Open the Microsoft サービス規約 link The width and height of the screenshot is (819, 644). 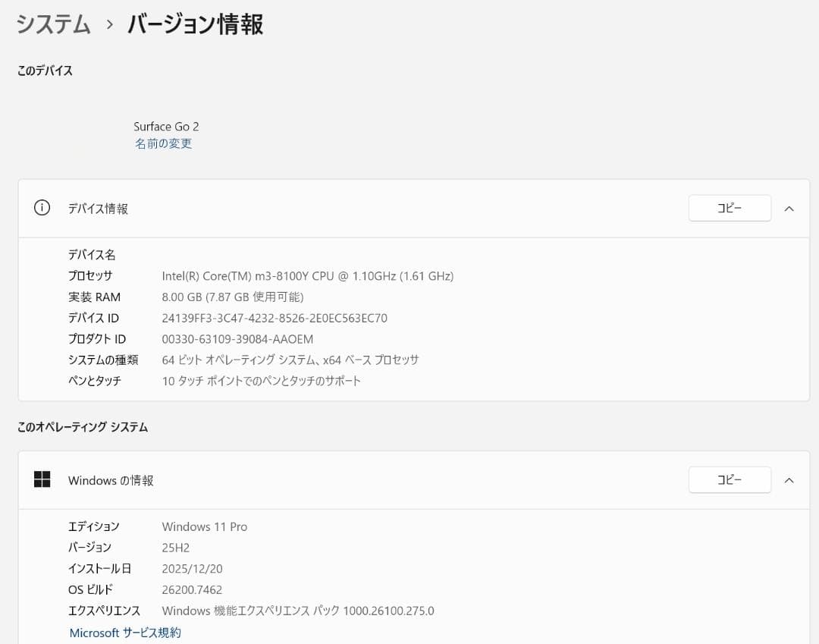tap(124, 633)
